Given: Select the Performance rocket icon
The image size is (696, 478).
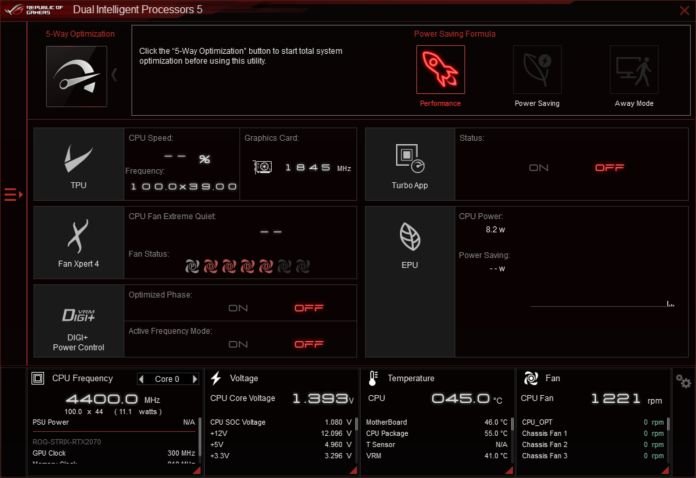Looking at the screenshot, I should (440, 69).
